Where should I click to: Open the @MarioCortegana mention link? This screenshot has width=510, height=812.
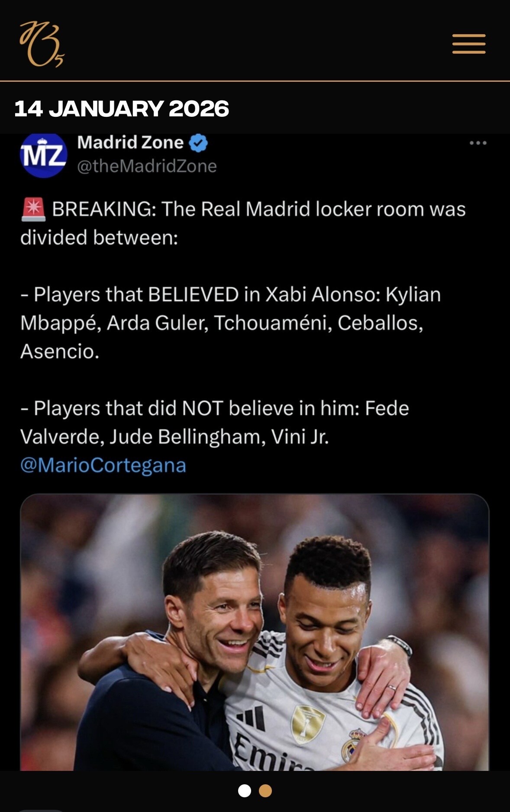[x=103, y=465]
